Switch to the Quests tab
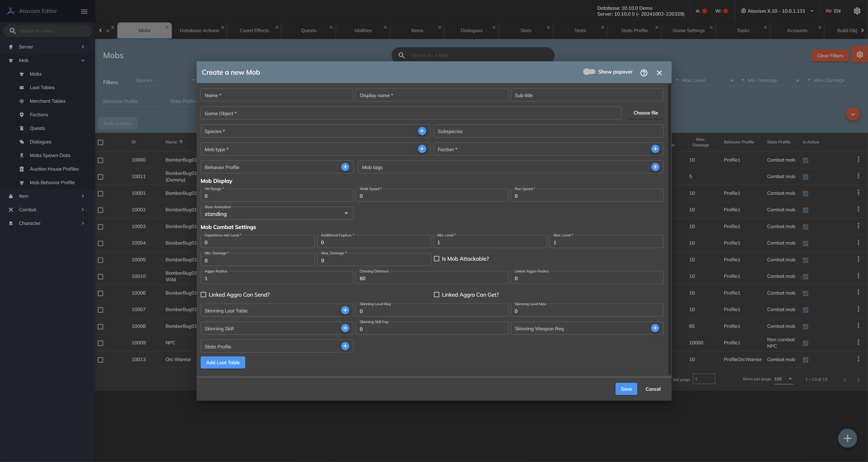 [308, 30]
